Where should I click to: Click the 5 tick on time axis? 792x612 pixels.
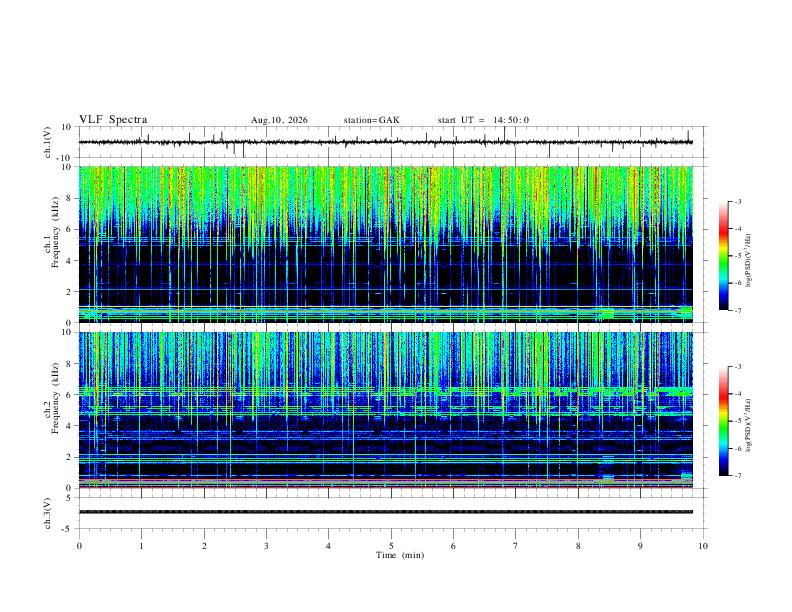(391, 546)
